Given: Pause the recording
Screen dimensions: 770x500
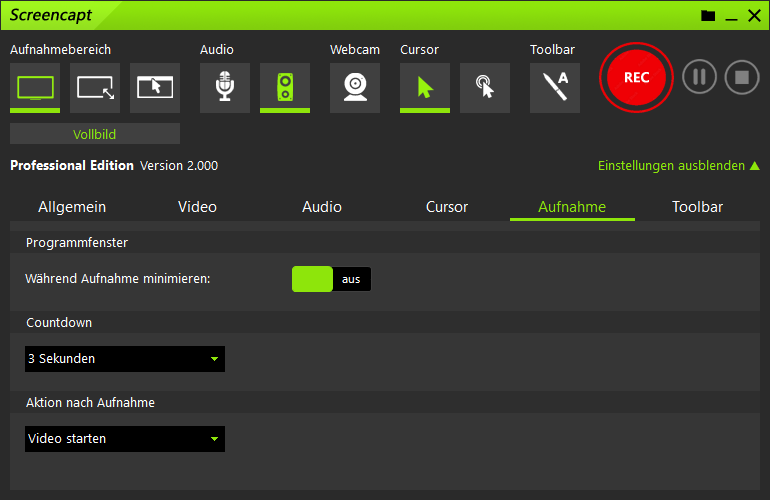Looking at the screenshot, I should click(x=699, y=78).
